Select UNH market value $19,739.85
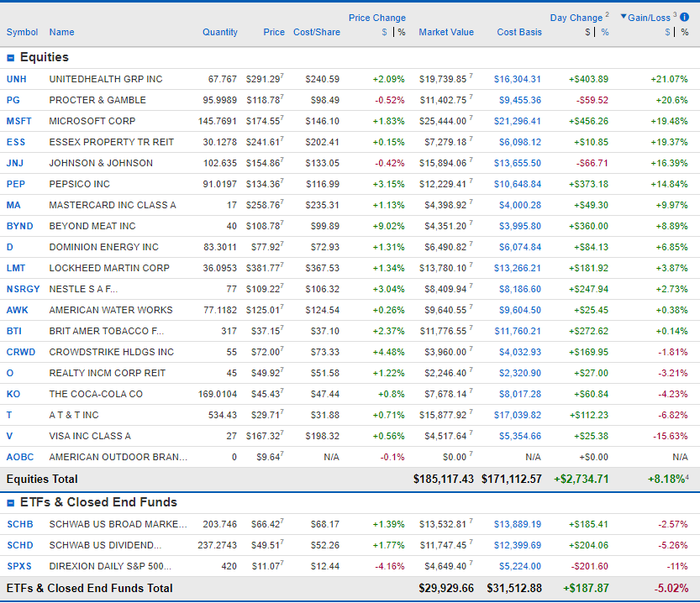Screen dimensions: 700x603 [x=443, y=80]
